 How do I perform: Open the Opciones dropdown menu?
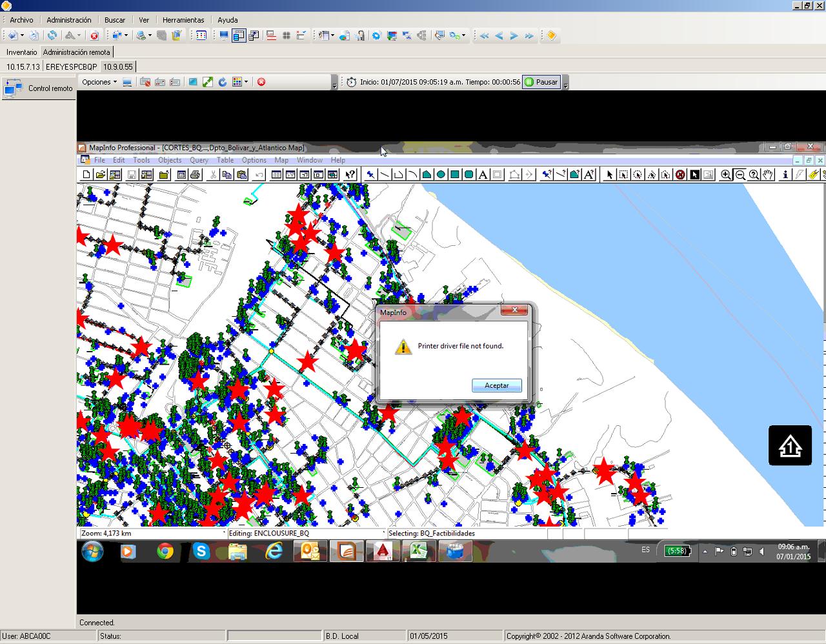pos(98,82)
